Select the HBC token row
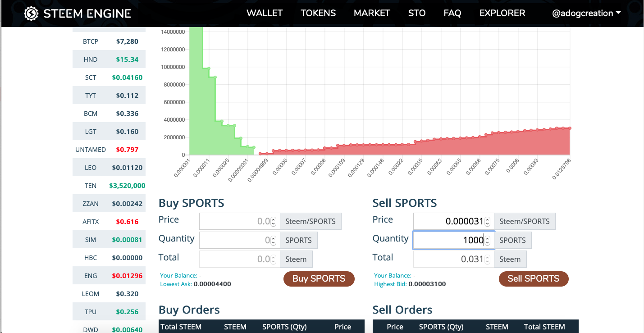 click(109, 258)
